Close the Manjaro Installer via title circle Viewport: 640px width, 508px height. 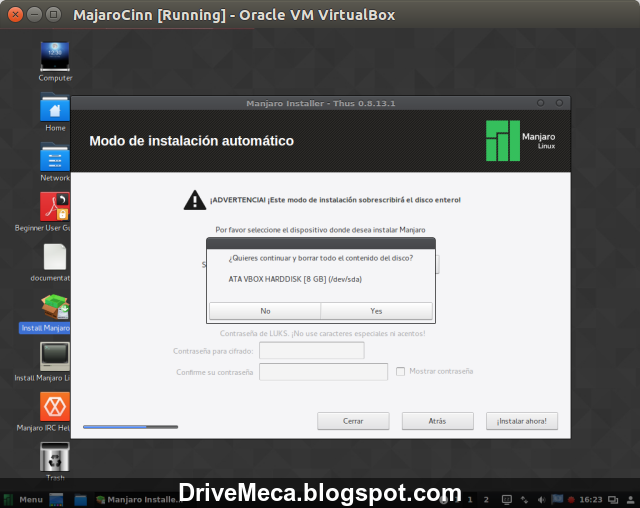(x=559, y=103)
